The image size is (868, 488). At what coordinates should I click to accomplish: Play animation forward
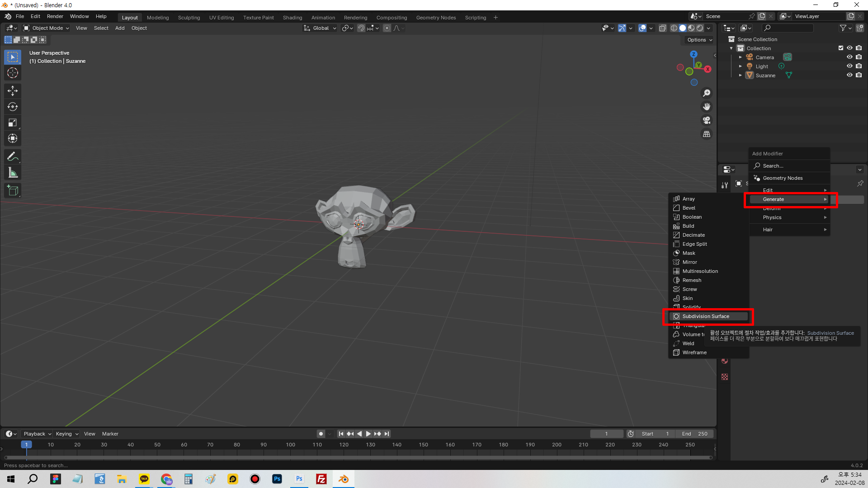click(x=368, y=434)
